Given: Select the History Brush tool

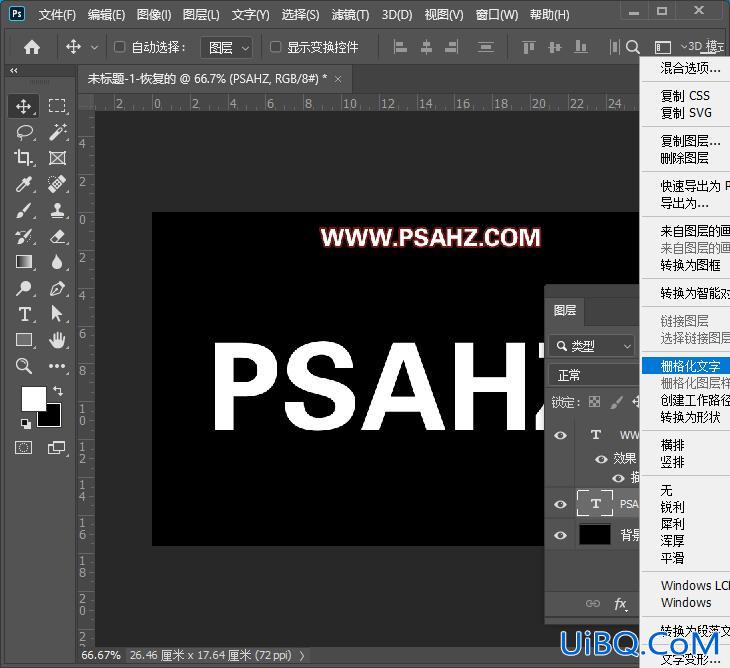Looking at the screenshot, I should click(23, 236).
